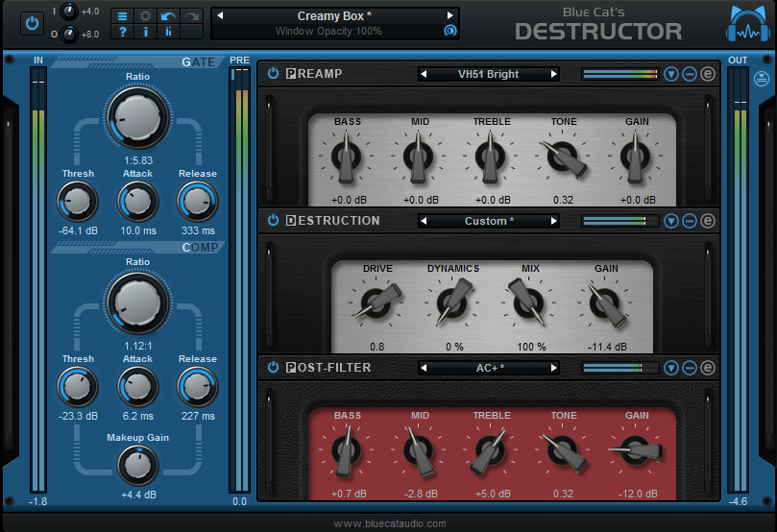Click the Post-Filter GAIN knob

(636, 450)
